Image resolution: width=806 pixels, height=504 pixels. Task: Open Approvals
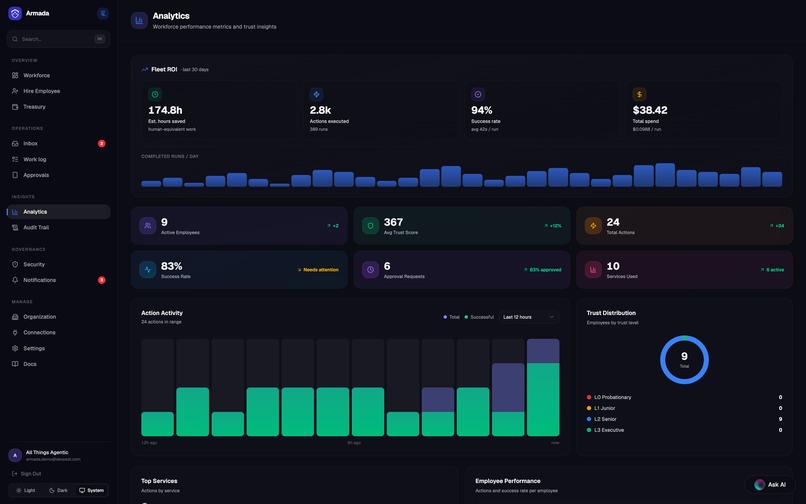[x=59, y=175]
